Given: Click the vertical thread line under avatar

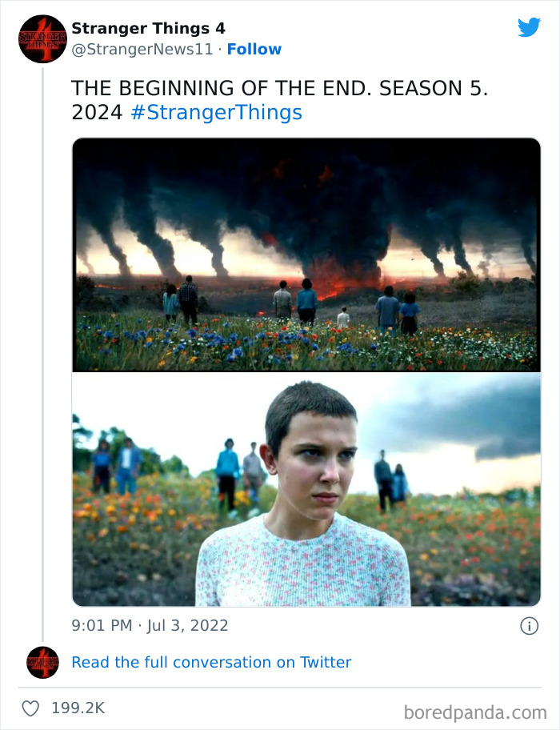Looking at the screenshot, I should pos(42,355).
